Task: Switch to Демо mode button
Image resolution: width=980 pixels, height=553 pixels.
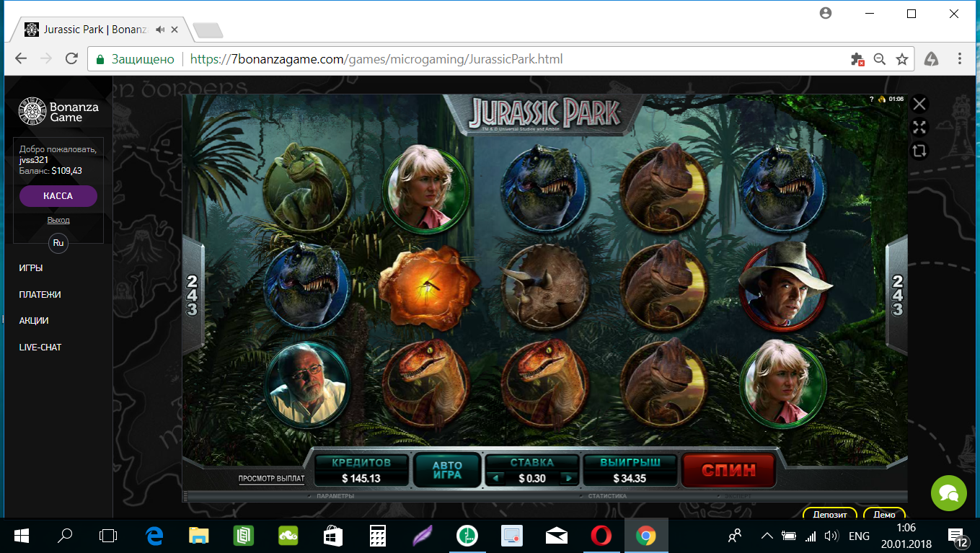Action: pyautogui.click(x=884, y=514)
